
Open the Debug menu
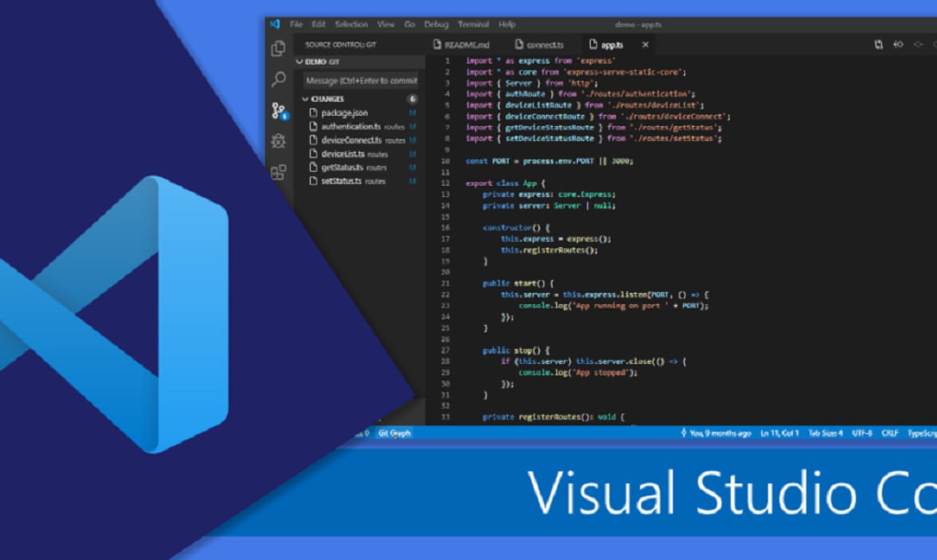click(x=436, y=24)
